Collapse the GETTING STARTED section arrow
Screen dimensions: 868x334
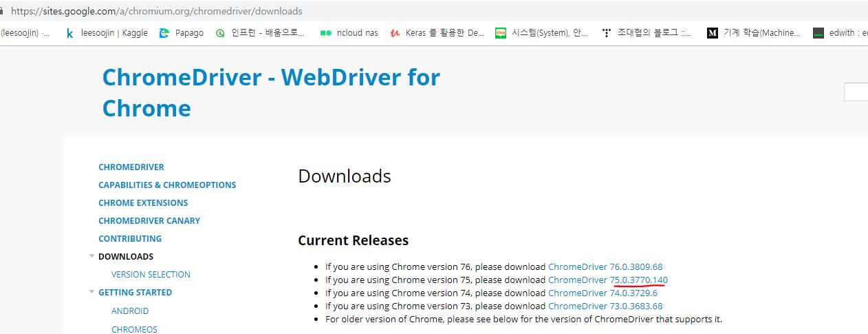coord(91,292)
